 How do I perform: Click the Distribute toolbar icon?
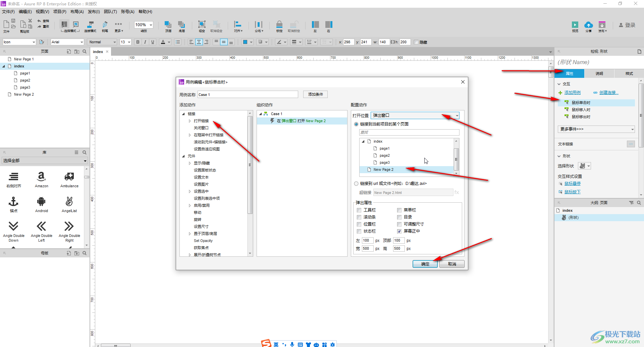click(259, 24)
